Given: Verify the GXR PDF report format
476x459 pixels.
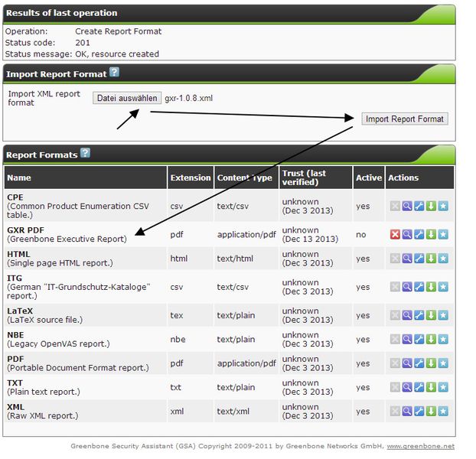Looking at the screenshot, I should click(443, 234).
